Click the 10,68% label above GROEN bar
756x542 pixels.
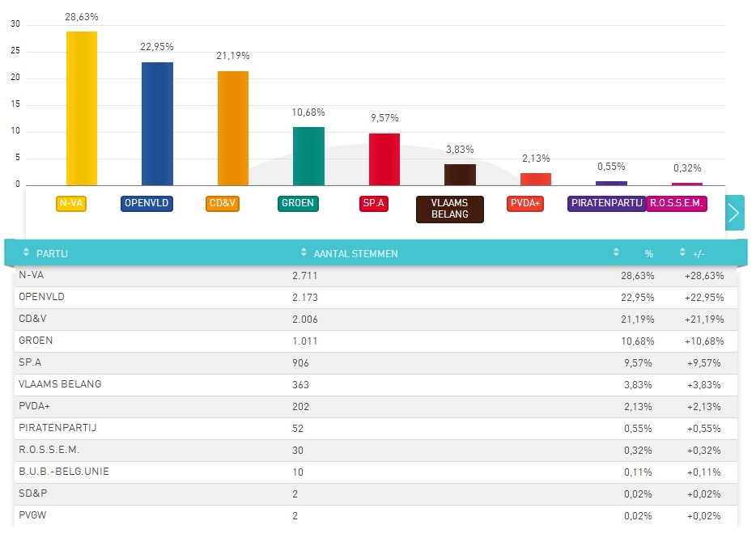coord(308,112)
